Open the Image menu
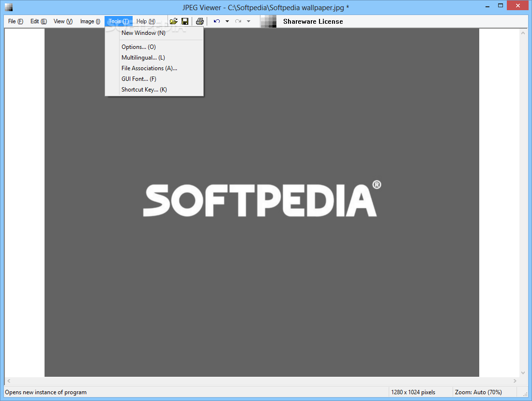This screenshot has width=532, height=401. pyautogui.click(x=90, y=21)
